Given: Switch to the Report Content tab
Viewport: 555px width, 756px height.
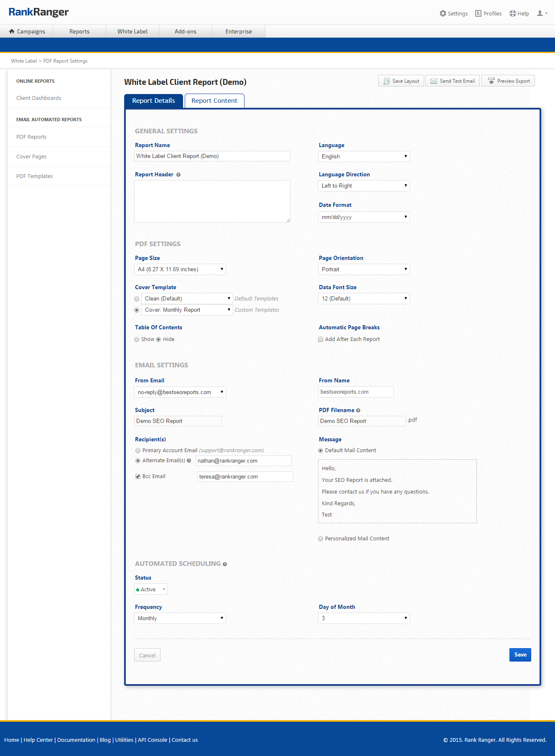Looking at the screenshot, I should [x=214, y=101].
